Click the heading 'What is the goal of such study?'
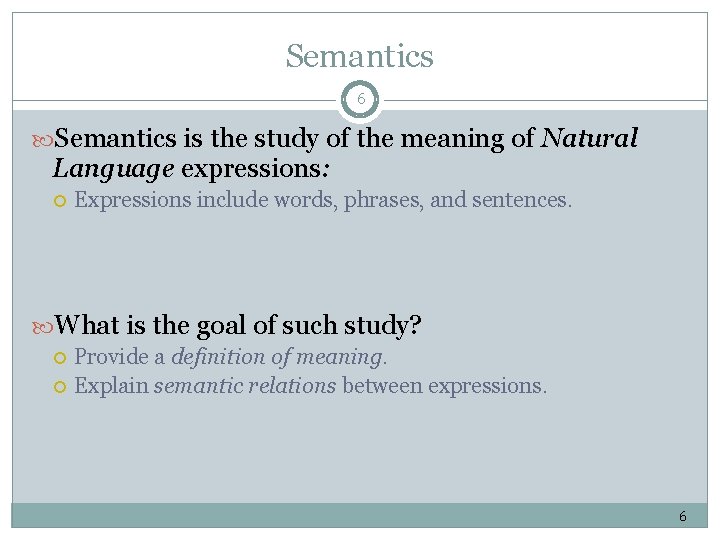The width and height of the screenshot is (720, 540). pyautogui.click(x=238, y=325)
